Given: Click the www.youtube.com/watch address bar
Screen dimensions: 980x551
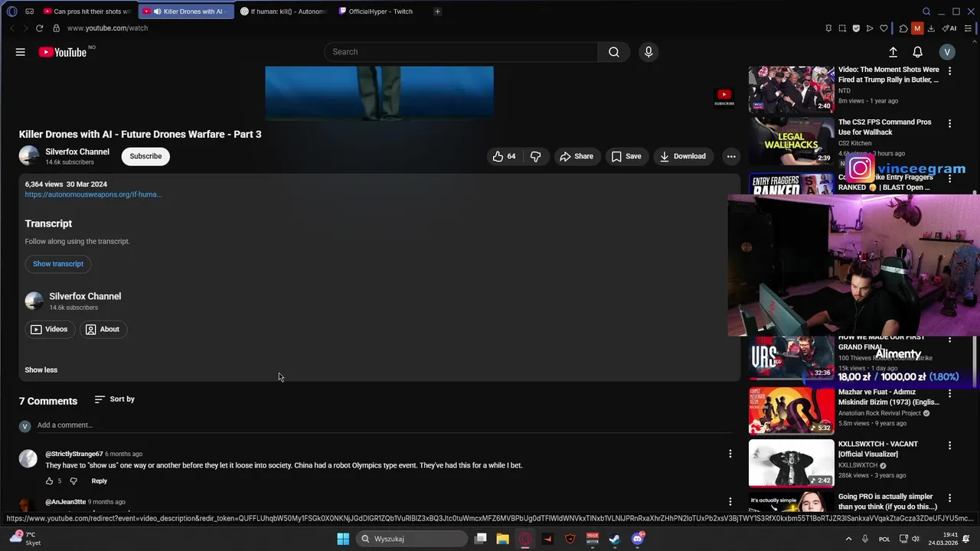Looking at the screenshot, I should pyautogui.click(x=107, y=28).
